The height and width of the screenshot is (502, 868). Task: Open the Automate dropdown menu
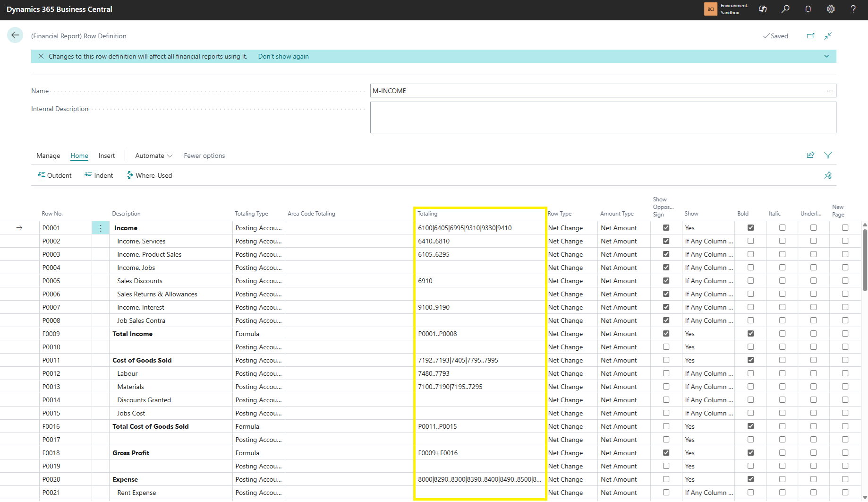pos(153,156)
